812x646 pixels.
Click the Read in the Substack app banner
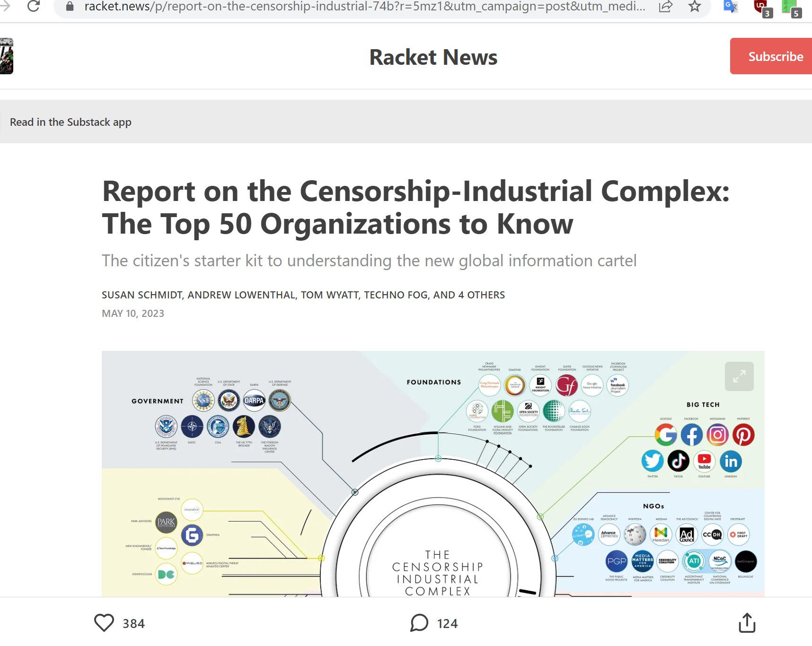(71, 122)
